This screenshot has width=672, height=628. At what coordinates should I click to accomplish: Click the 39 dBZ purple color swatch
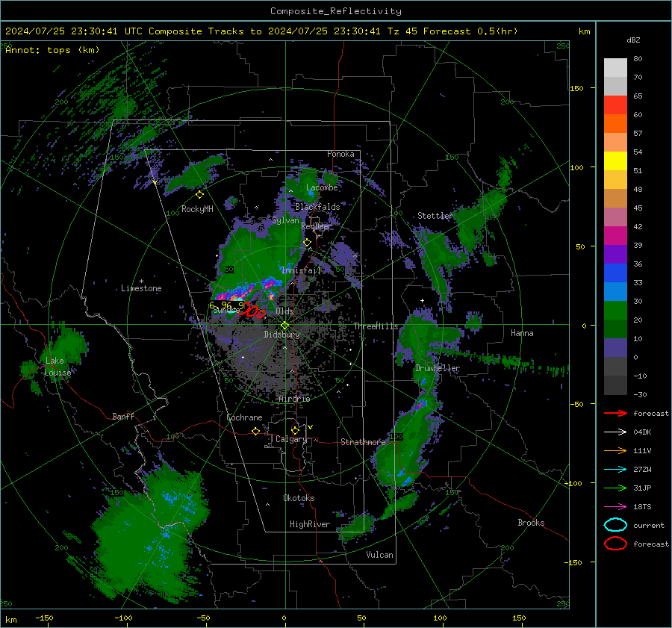[615, 254]
